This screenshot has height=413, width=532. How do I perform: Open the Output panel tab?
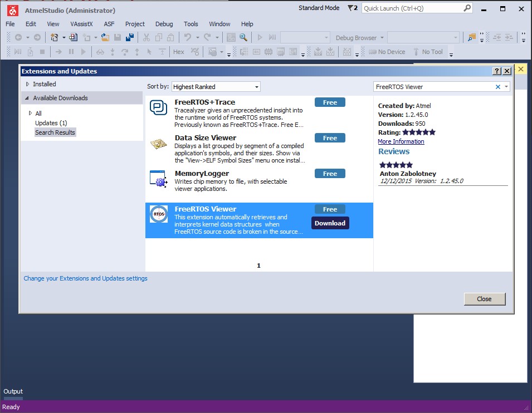[13, 391]
